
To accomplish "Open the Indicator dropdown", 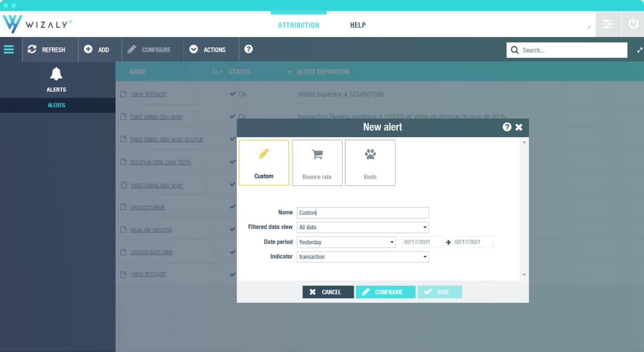I will click(363, 257).
